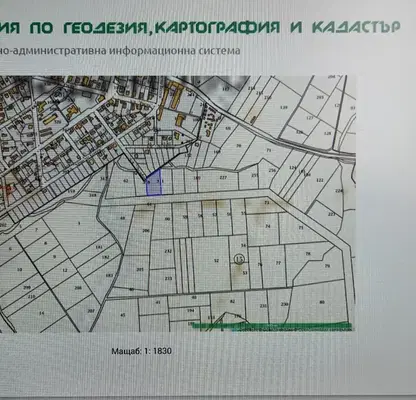Select parcel number 233 on the map
The image size is (416, 400).
168,279
